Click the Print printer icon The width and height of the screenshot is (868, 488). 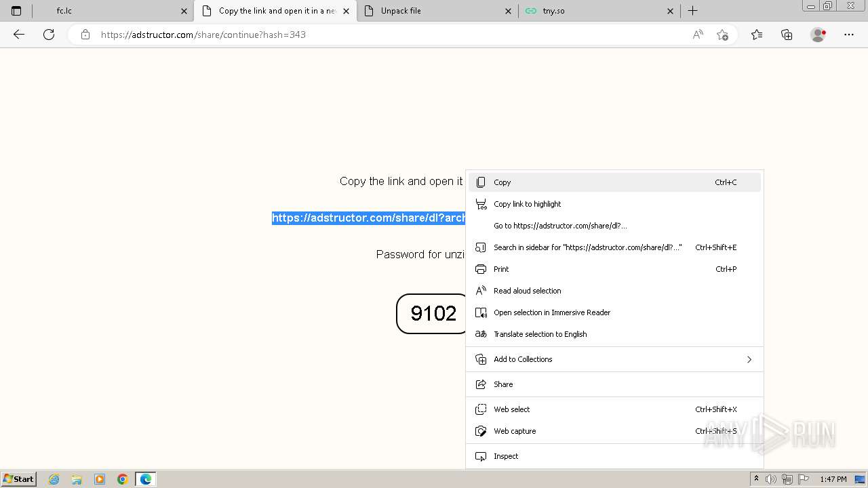pos(481,269)
